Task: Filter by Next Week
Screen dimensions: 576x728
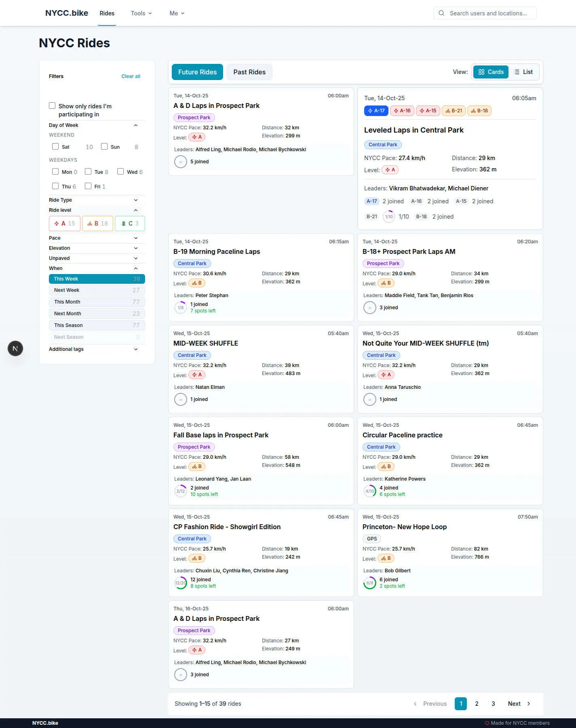Action: click(97, 290)
